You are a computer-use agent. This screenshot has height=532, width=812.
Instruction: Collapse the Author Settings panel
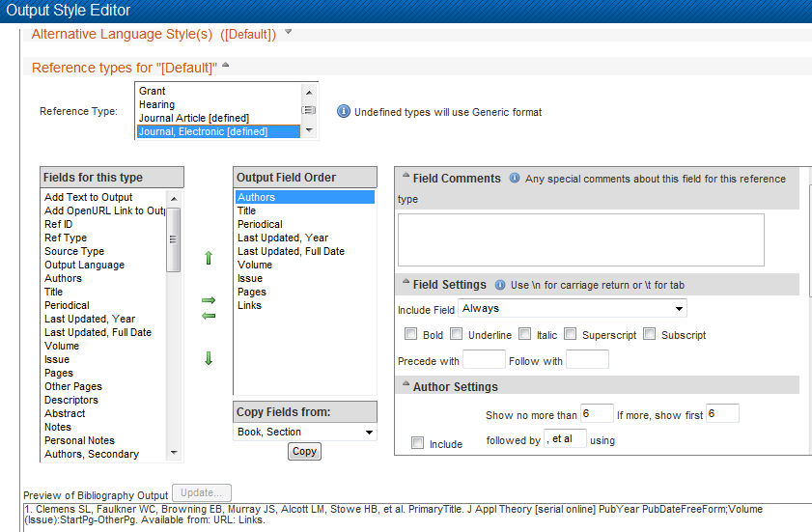pyautogui.click(x=406, y=384)
